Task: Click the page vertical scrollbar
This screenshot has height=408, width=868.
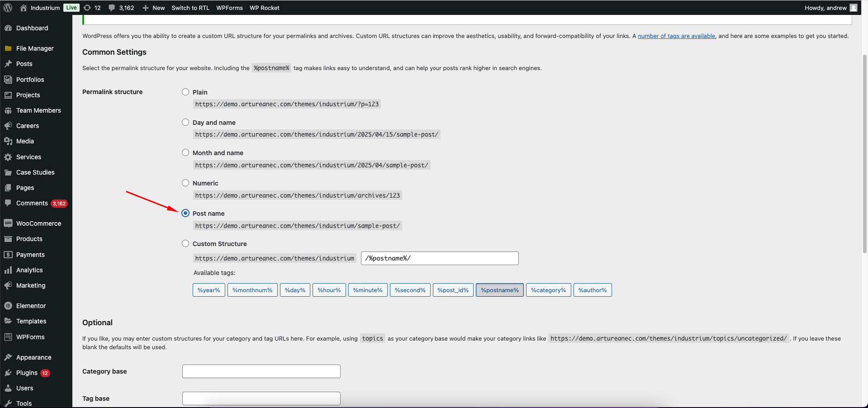Action: click(865, 154)
